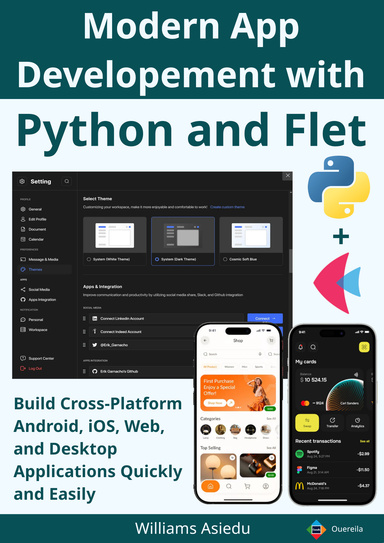Click the drag handle of LinkedIn row
Viewport: 384px width, 543px height.
(84, 318)
